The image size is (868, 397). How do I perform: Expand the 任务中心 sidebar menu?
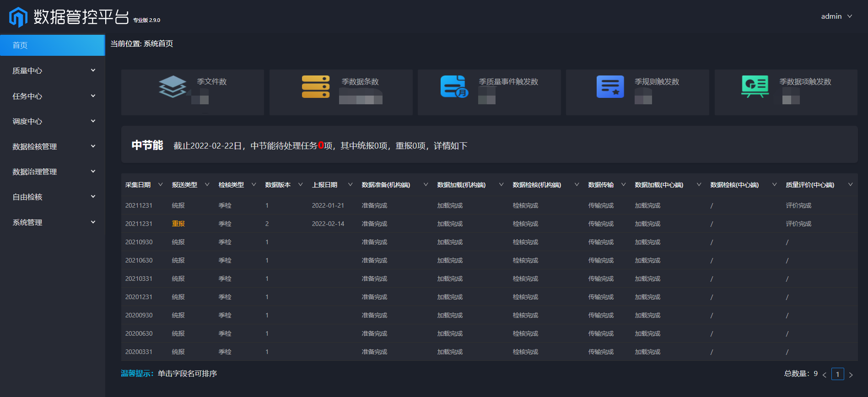(x=53, y=96)
